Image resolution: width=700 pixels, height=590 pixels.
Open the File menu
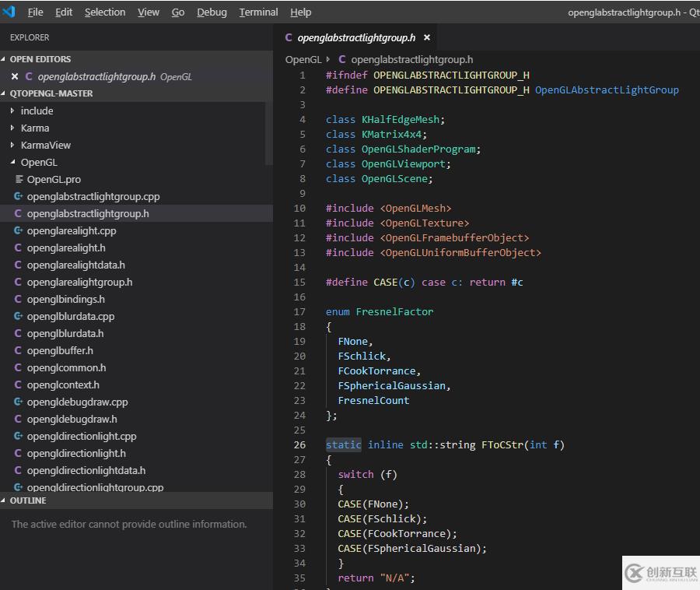click(35, 12)
